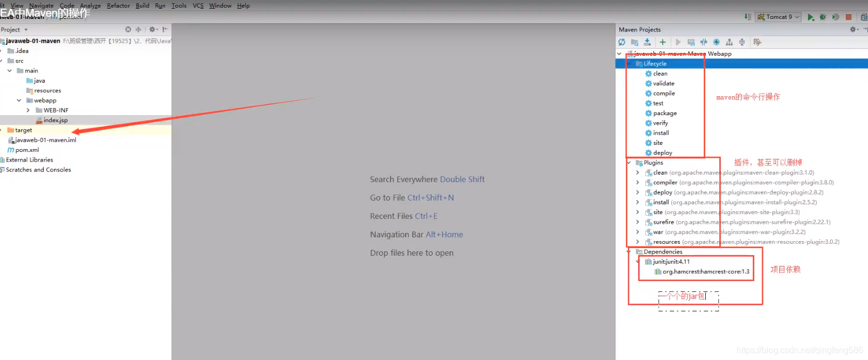Select the install lifecycle goal
Image resolution: width=868 pixels, height=360 pixels.
[x=657, y=133]
